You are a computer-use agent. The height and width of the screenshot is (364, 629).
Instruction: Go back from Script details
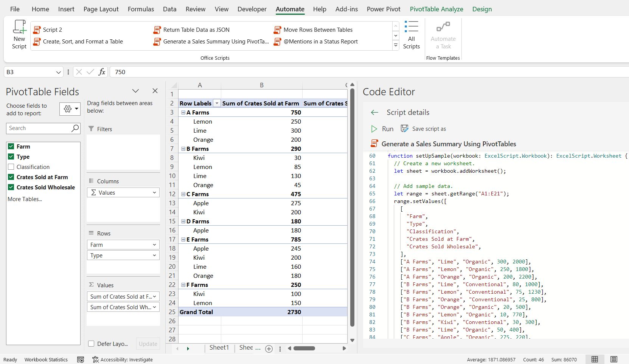click(374, 112)
